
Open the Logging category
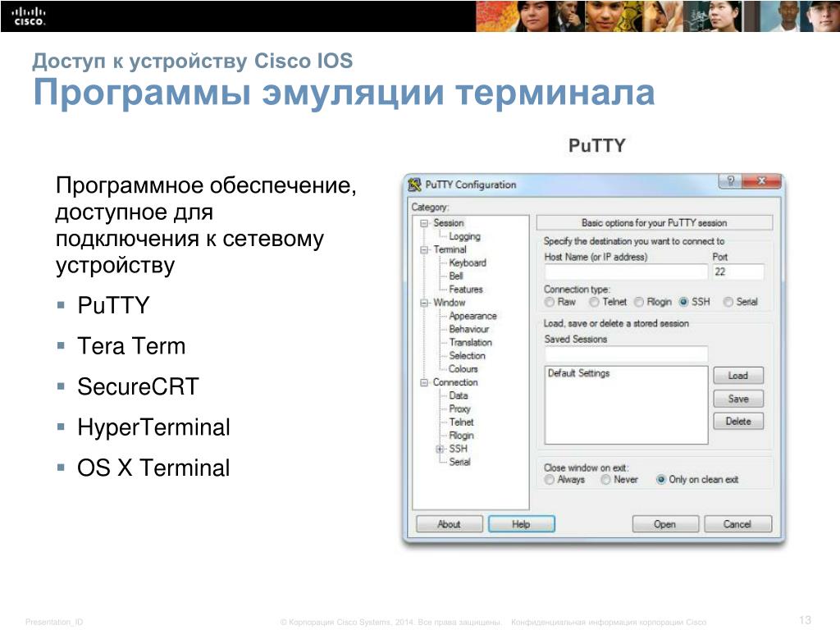(464, 236)
